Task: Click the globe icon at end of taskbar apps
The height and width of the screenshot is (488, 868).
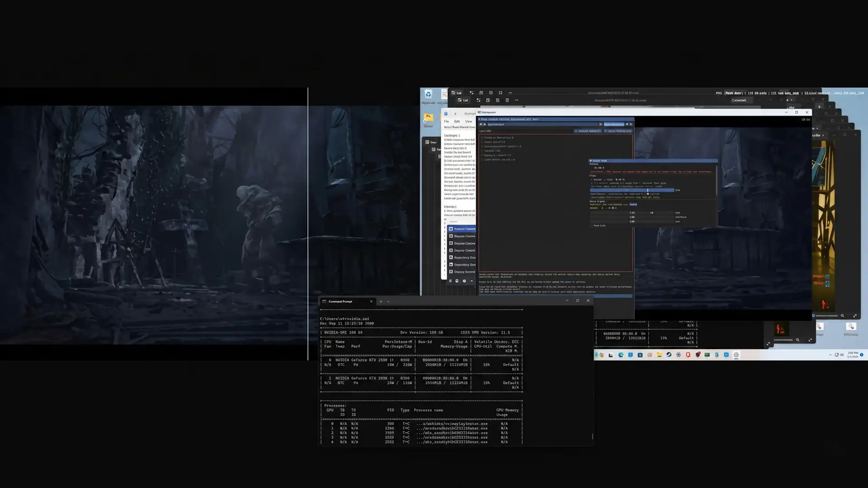Action: [736, 355]
